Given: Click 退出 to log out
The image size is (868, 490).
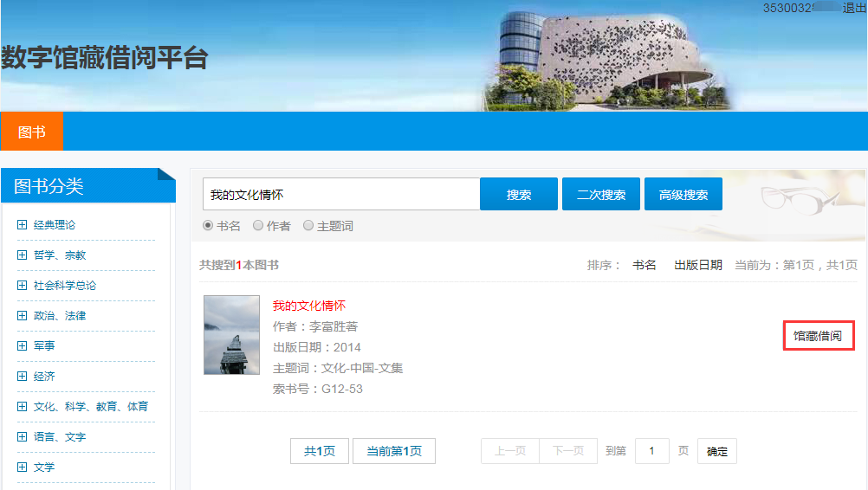Looking at the screenshot, I should 854,8.
